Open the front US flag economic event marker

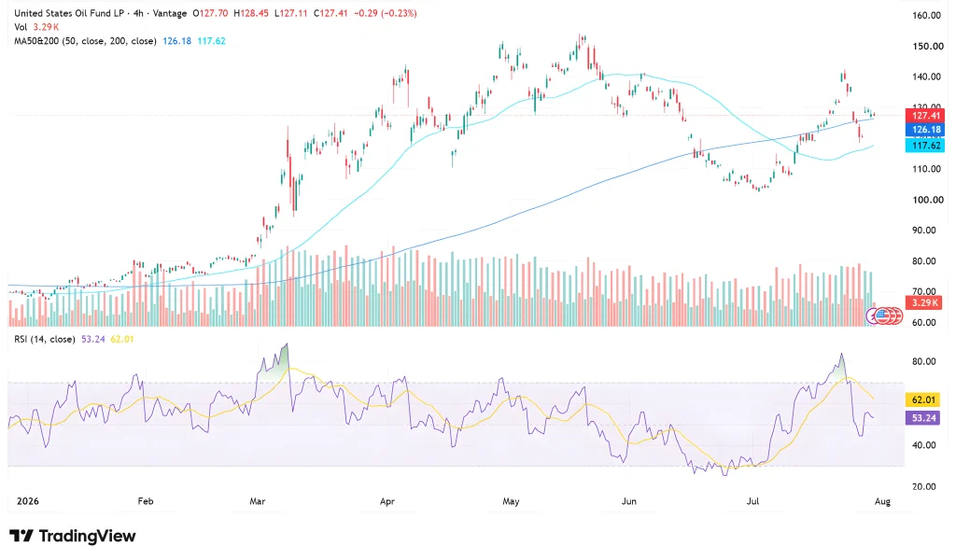click(x=883, y=315)
